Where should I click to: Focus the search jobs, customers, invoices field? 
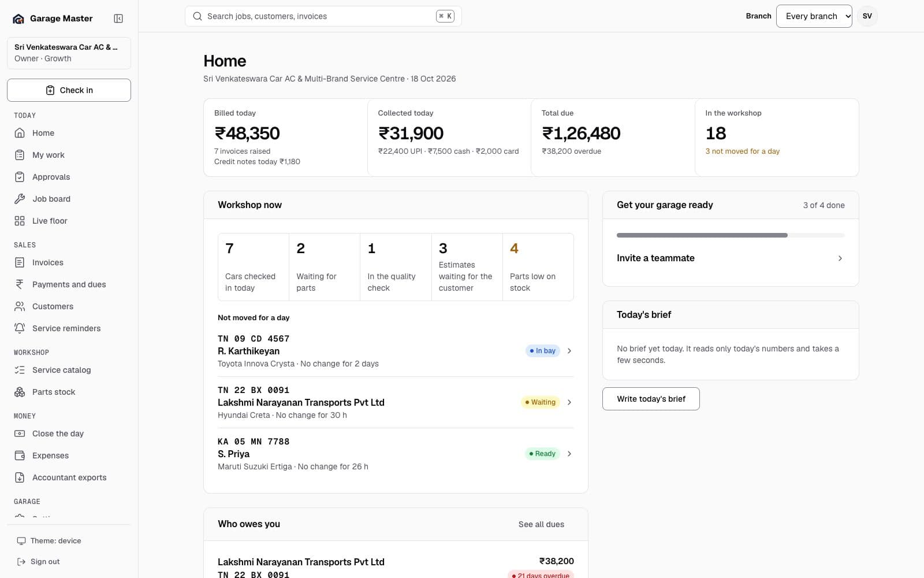pos(323,16)
